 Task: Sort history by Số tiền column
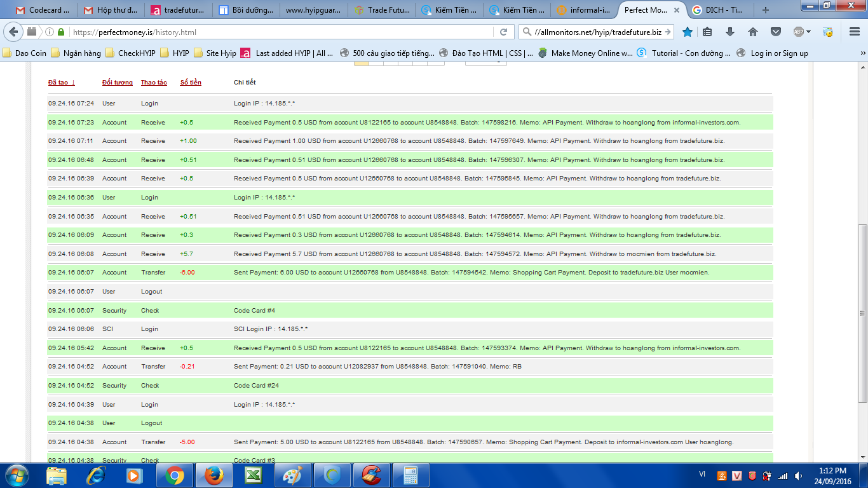(191, 83)
